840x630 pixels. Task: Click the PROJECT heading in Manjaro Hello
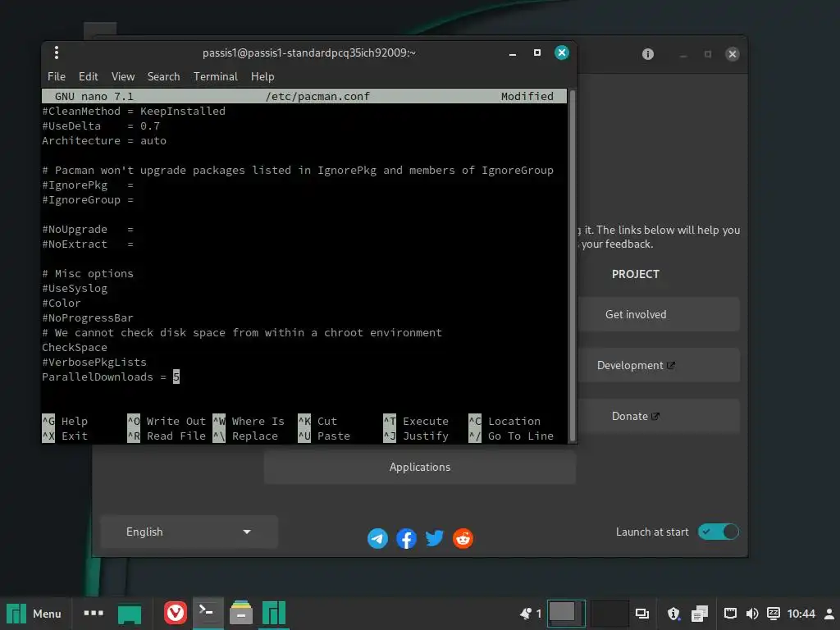(x=636, y=274)
